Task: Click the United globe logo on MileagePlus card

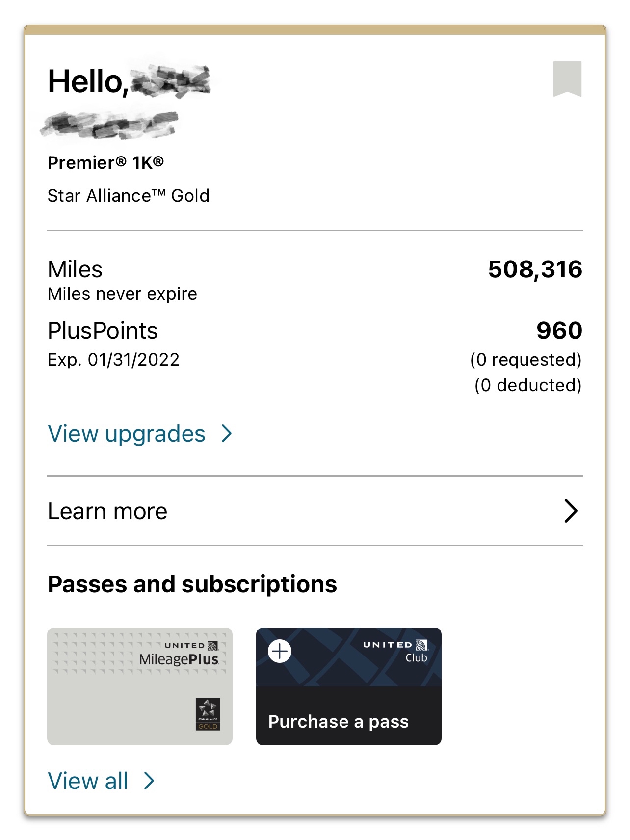Action: coord(213,645)
